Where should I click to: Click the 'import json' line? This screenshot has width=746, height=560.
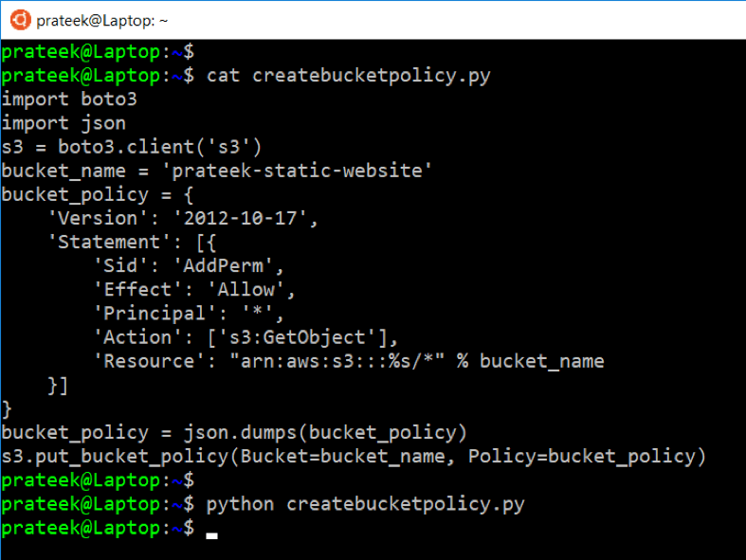pyautogui.click(x=64, y=123)
